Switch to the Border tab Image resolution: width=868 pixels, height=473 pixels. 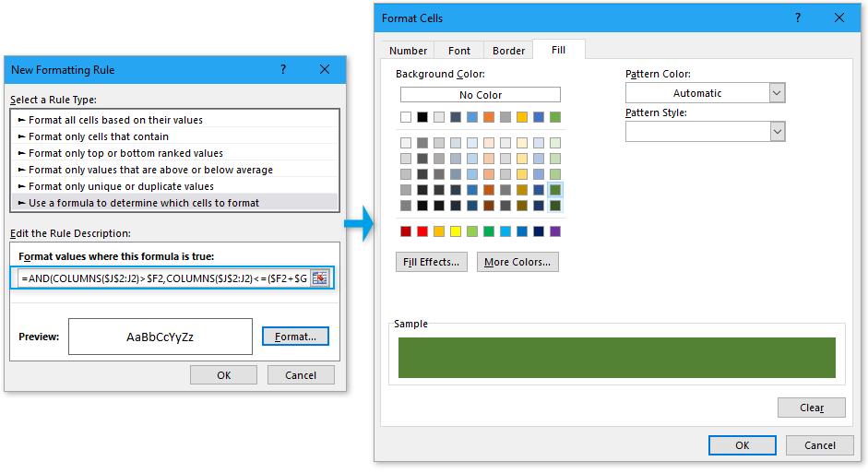coord(508,51)
